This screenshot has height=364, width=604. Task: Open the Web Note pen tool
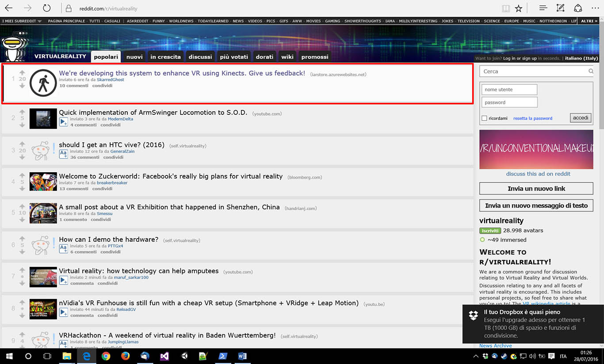(x=560, y=8)
